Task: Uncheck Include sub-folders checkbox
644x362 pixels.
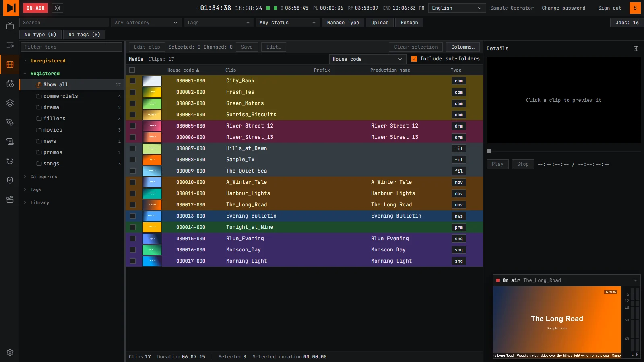Action: 414,59
